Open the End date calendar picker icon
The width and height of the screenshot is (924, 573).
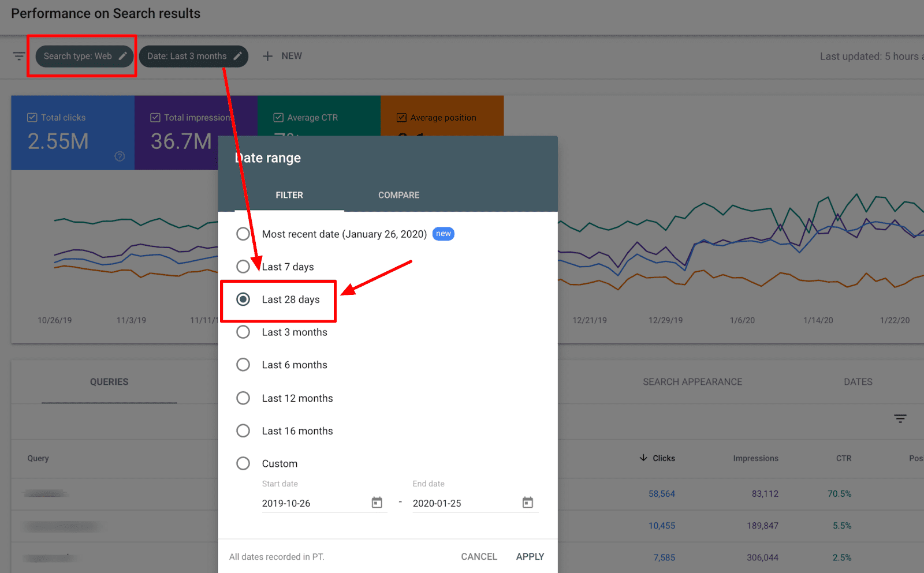pyautogui.click(x=527, y=503)
